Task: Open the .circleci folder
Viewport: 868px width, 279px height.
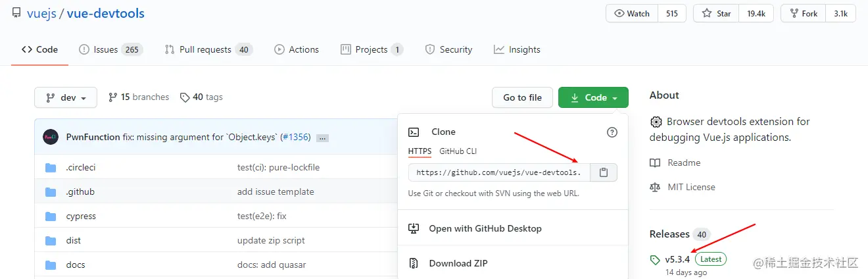Action: [x=81, y=167]
